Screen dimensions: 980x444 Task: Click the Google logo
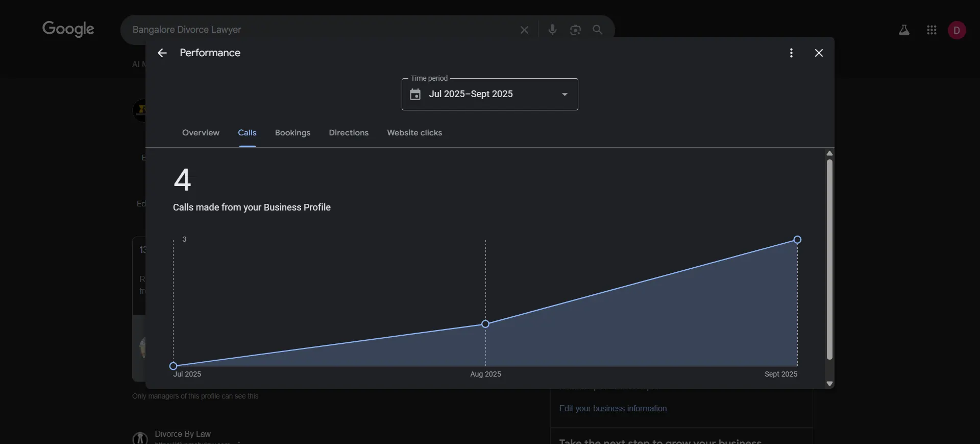coord(68,29)
